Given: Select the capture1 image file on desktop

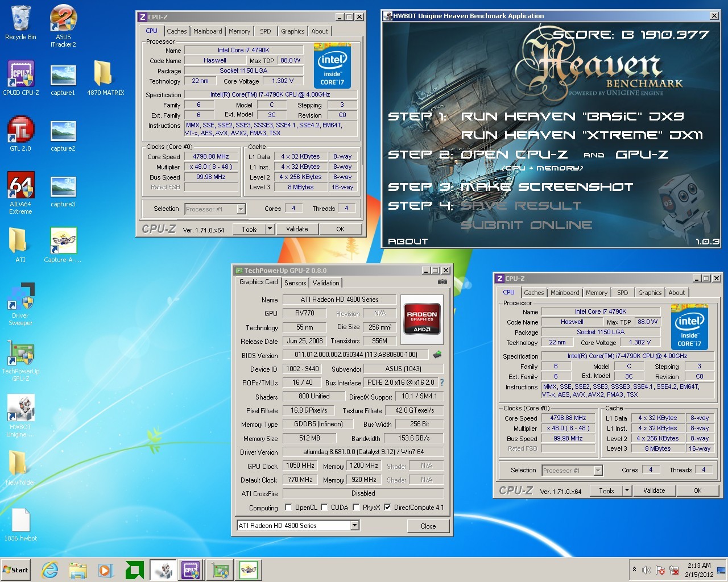Looking at the screenshot, I should (63, 80).
